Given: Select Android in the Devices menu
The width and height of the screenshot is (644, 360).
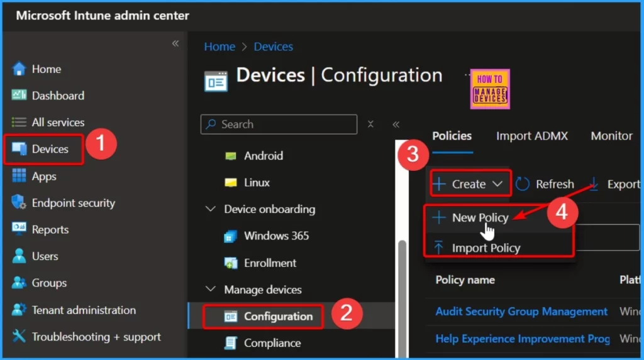Looking at the screenshot, I should tap(254, 156).
